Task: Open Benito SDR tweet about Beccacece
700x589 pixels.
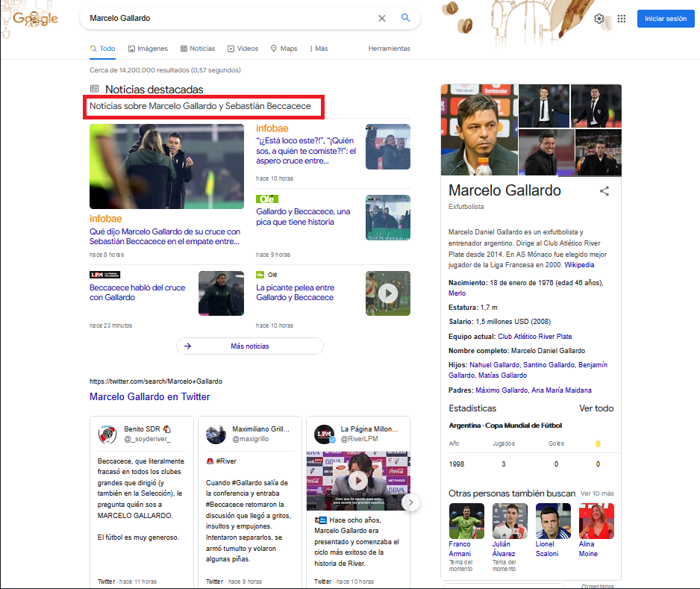Action: 141,499
